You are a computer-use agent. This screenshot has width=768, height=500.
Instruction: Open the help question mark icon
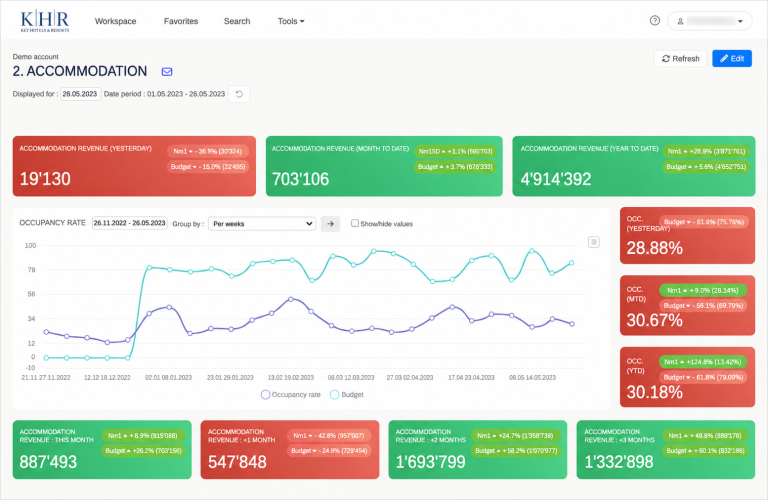[654, 21]
